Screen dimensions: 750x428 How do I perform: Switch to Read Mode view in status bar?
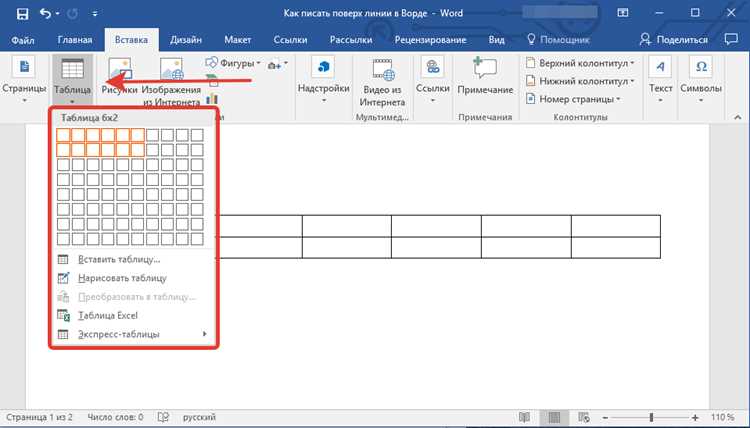[525, 417]
